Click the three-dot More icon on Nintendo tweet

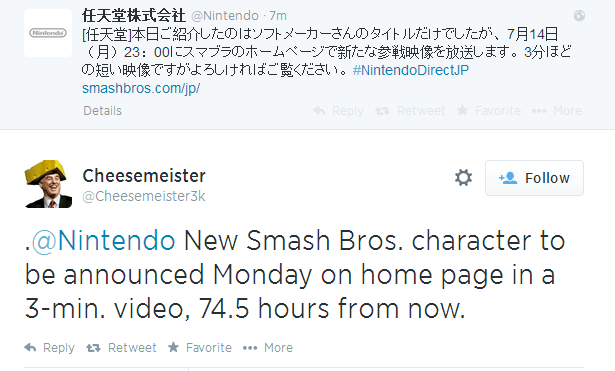(539, 111)
